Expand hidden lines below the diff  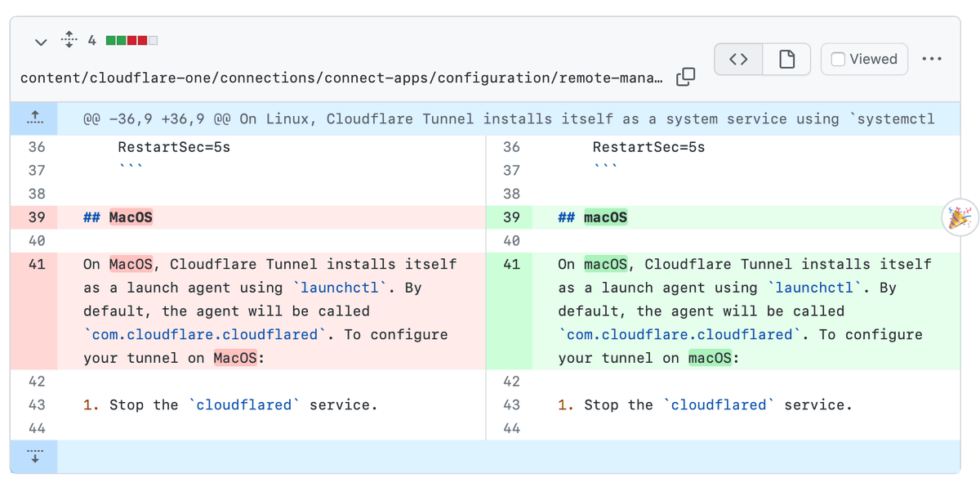click(34, 457)
